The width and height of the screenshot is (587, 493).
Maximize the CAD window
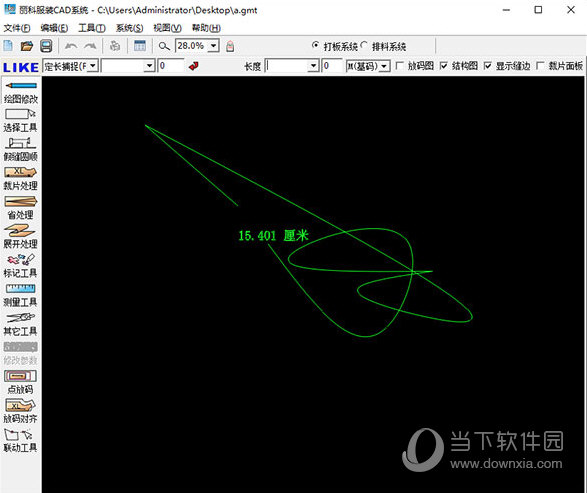(538, 10)
